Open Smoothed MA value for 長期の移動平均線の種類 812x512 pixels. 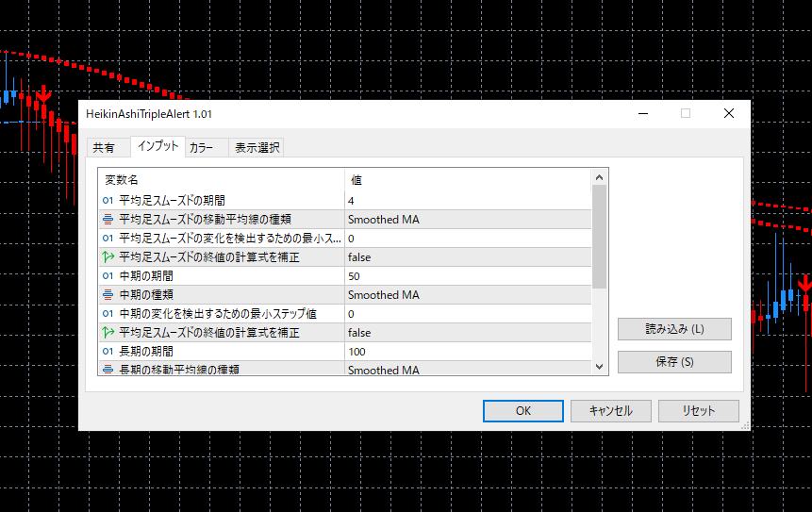coord(468,369)
